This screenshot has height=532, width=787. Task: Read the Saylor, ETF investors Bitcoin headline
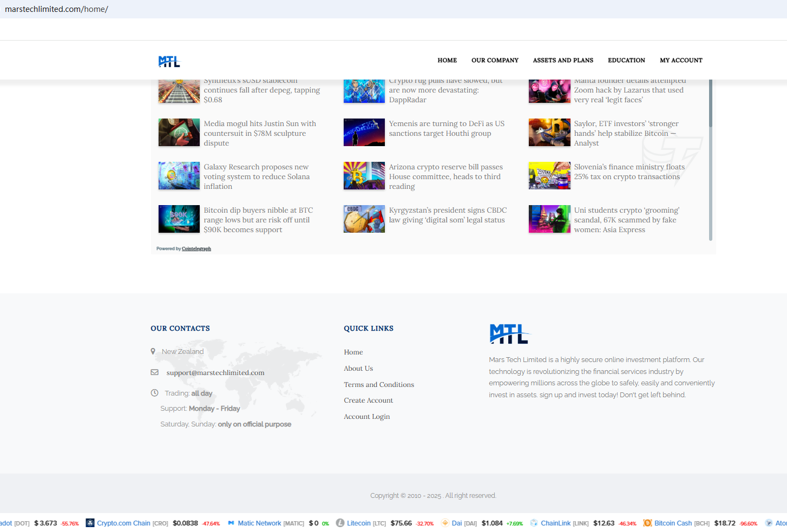626,133
